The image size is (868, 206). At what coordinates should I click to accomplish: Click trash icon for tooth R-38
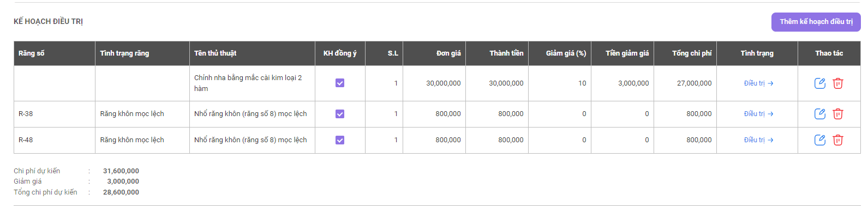838,114
